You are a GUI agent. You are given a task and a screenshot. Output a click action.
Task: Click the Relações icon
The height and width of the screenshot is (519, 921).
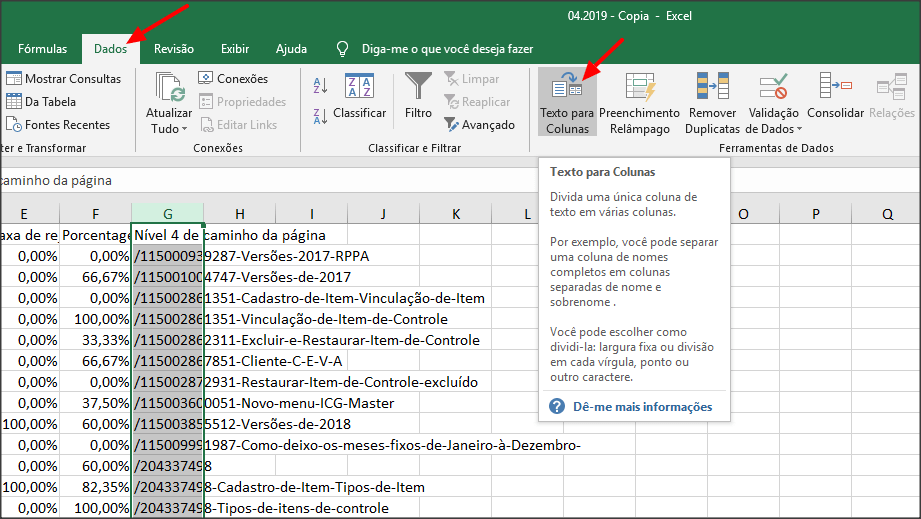pyautogui.click(x=892, y=86)
